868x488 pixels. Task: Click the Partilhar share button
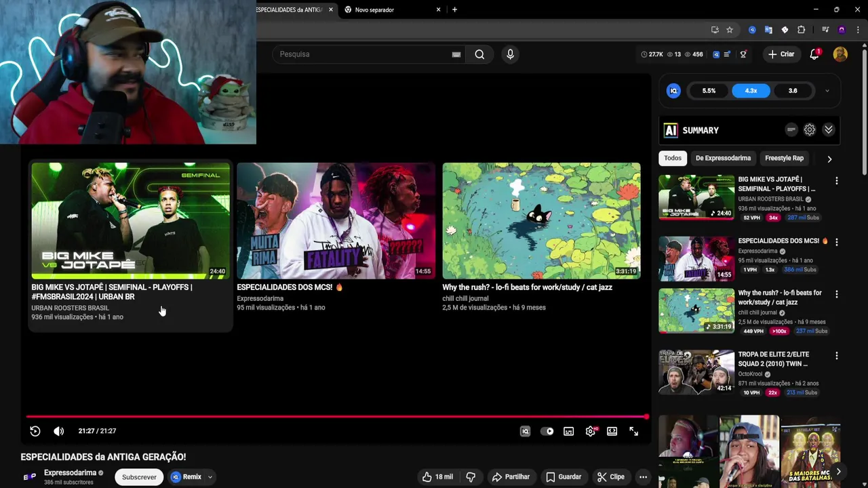point(511,477)
